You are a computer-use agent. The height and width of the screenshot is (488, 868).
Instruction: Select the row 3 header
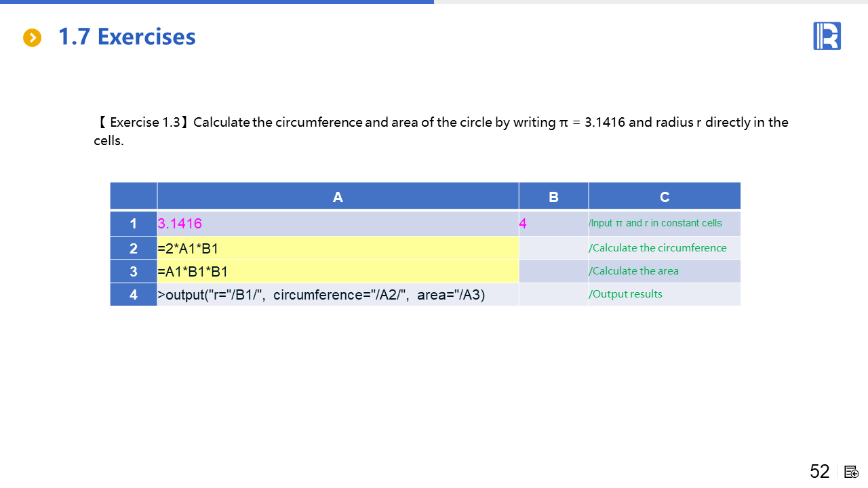[x=134, y=271]
